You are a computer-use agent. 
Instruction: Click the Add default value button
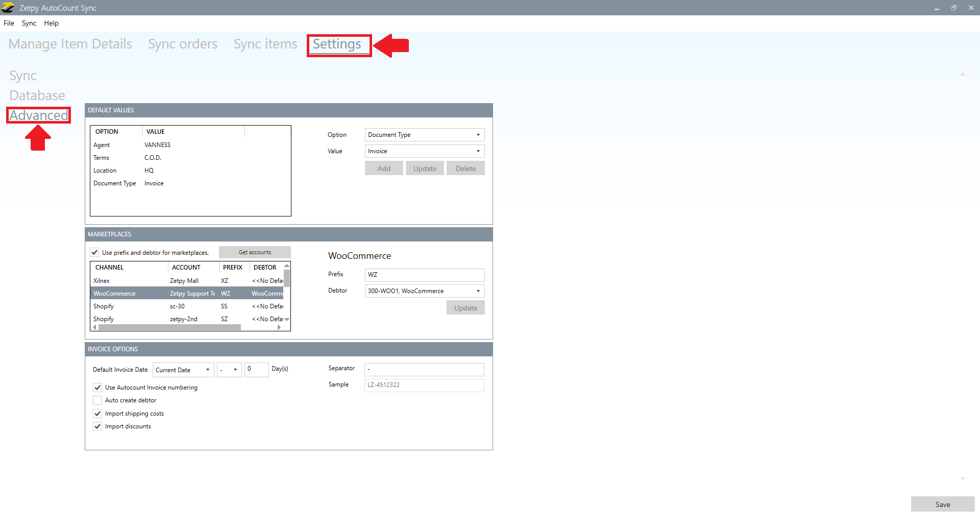coord(384,168)
